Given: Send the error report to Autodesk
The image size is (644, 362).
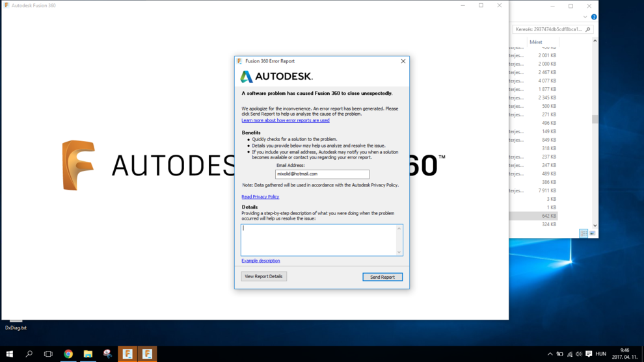Looking at the screenshot, I should [x=382, y=277].
